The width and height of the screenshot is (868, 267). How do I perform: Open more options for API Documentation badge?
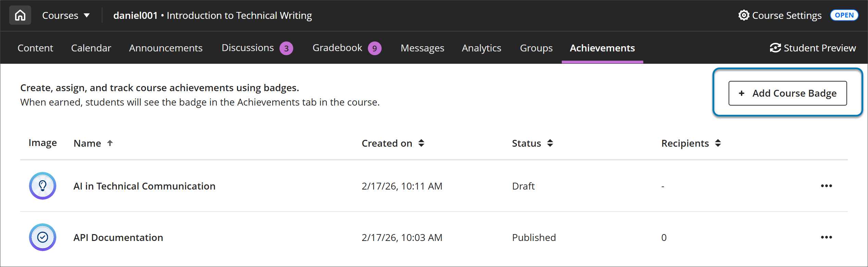826,237
